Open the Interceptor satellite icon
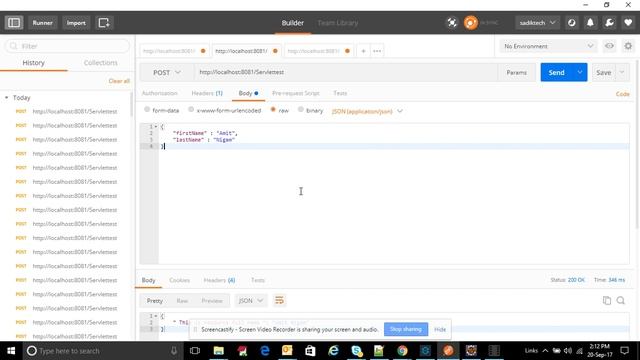Image resolution: width=640 pixels, height=360 pixels. pyautogui.click(x=452, y=22)
